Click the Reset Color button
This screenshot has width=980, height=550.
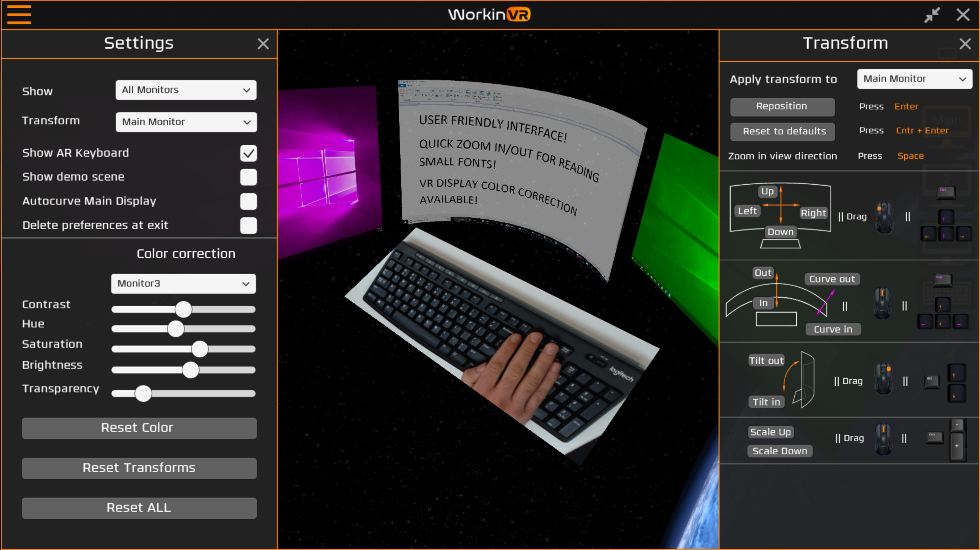tap(139, 428)
